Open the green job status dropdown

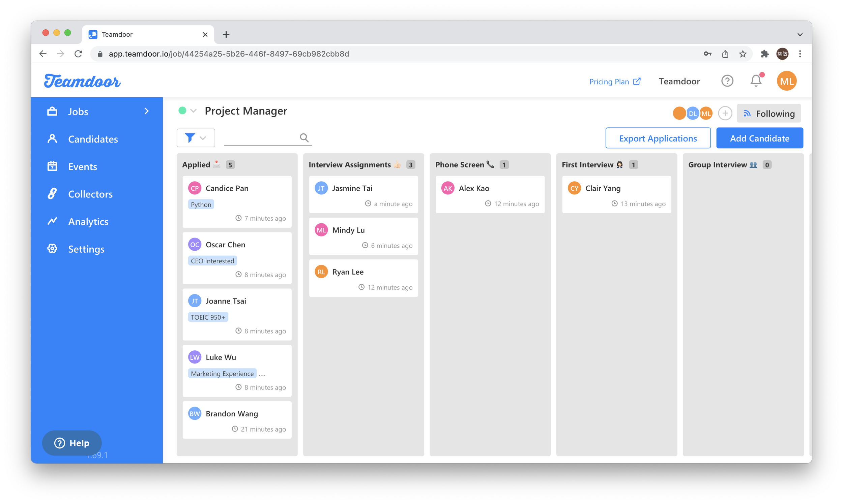pyautogui.click(x=187, y=111)
